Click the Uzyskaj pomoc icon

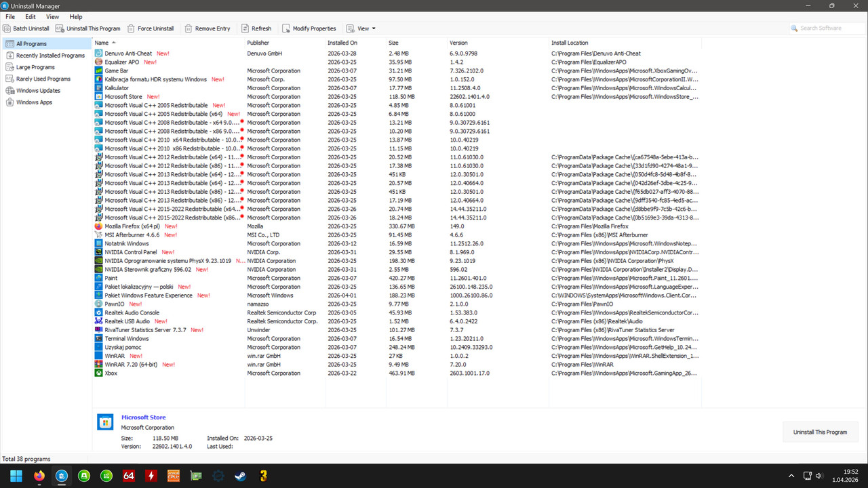coord(99,347)
